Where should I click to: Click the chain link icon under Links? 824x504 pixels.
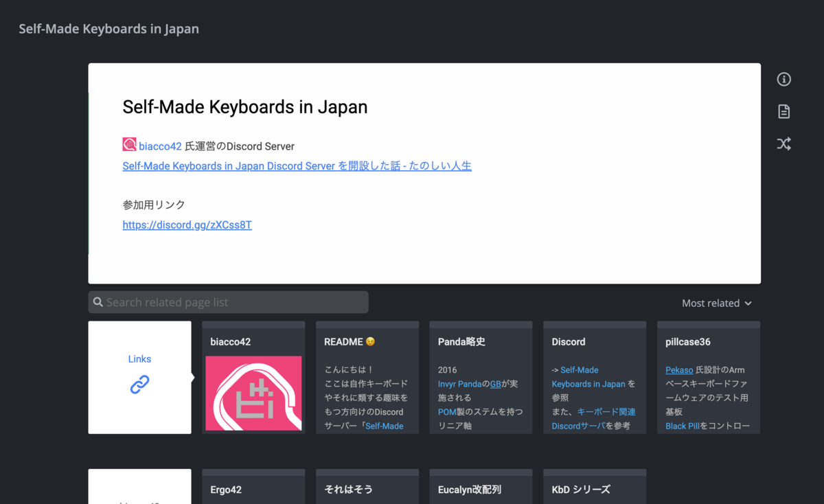point(139,385)
